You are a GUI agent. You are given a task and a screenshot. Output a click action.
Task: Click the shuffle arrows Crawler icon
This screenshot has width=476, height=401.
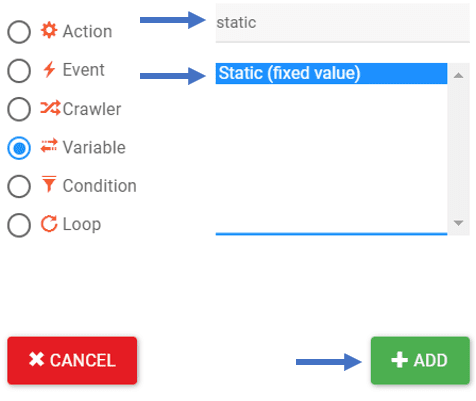coord(50,108)
